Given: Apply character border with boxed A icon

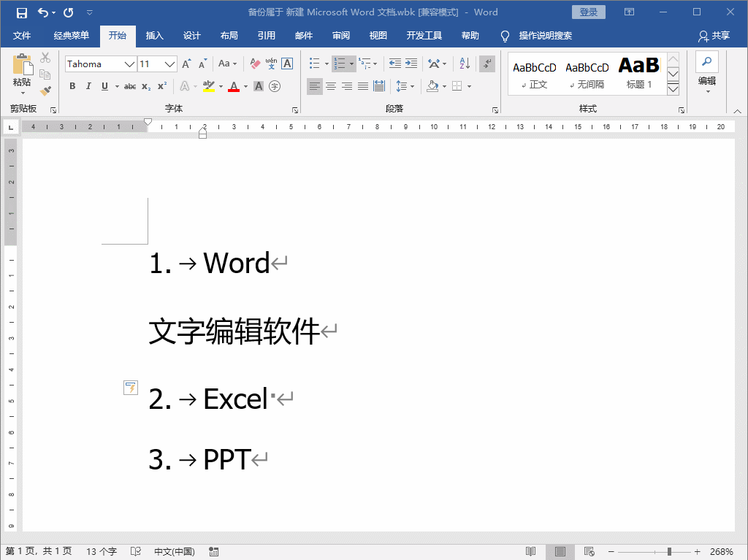Looking at the screenshot, I should [x=287, y=64].
